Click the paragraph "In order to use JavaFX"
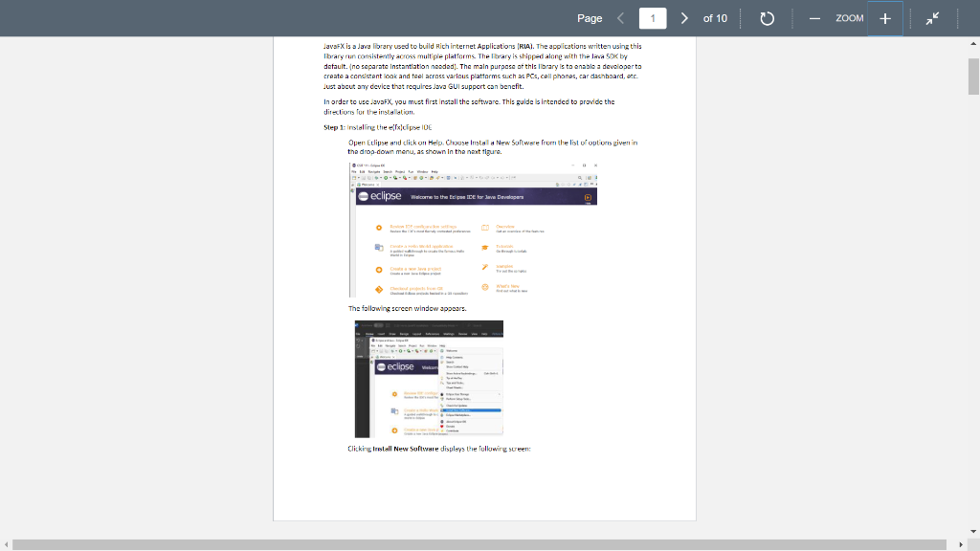 click(x=469, y=107)
